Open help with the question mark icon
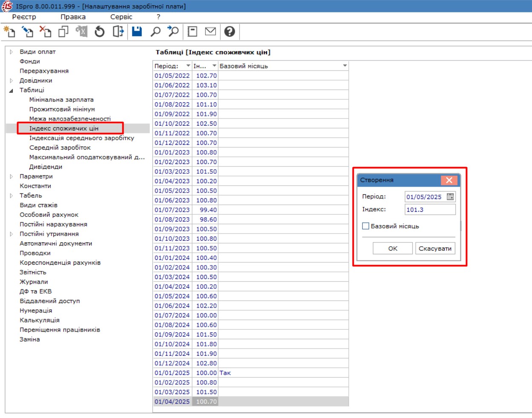The image size is (532, 418). (229, 32)
